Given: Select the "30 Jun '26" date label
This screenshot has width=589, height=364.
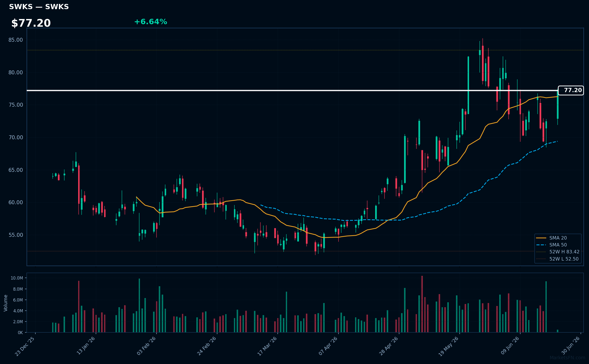Looking at the screenshot, I should click(x=570, y=345).
